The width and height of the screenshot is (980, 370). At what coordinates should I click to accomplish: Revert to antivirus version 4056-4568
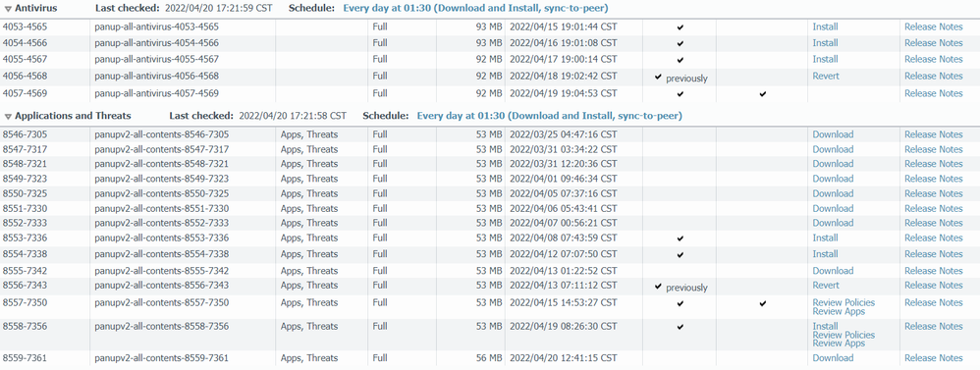(x=826, y=77)
